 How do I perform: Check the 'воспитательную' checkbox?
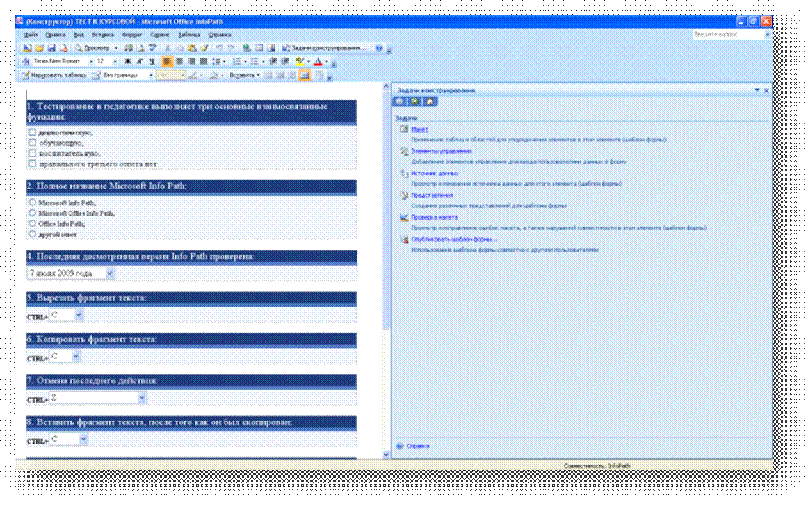32,153
